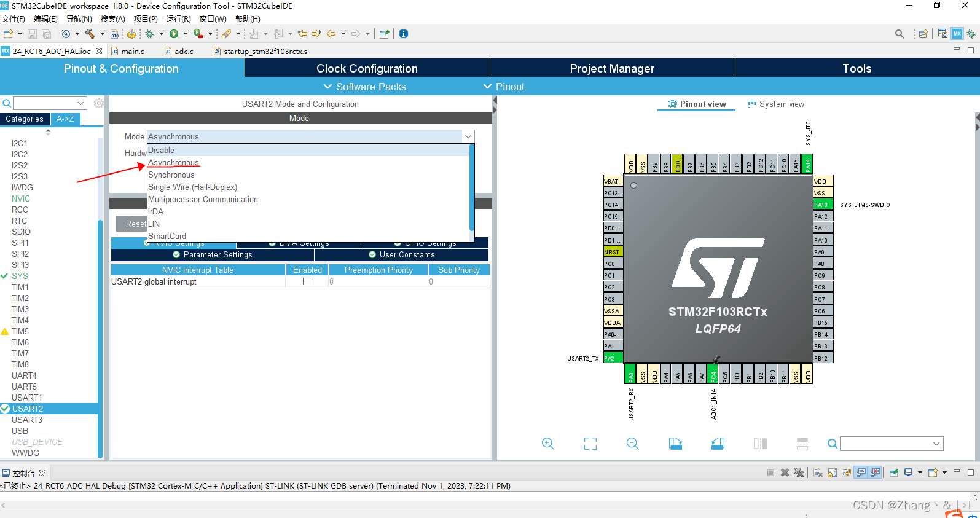Open the 文件(F) menu
This screenshot has height=518, width=980.
[x=13, y=19]
